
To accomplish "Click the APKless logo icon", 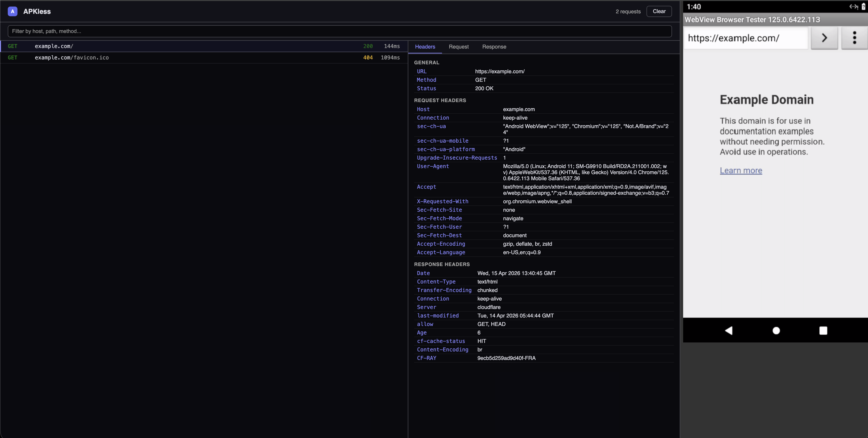I will click(x=12, y=11).
